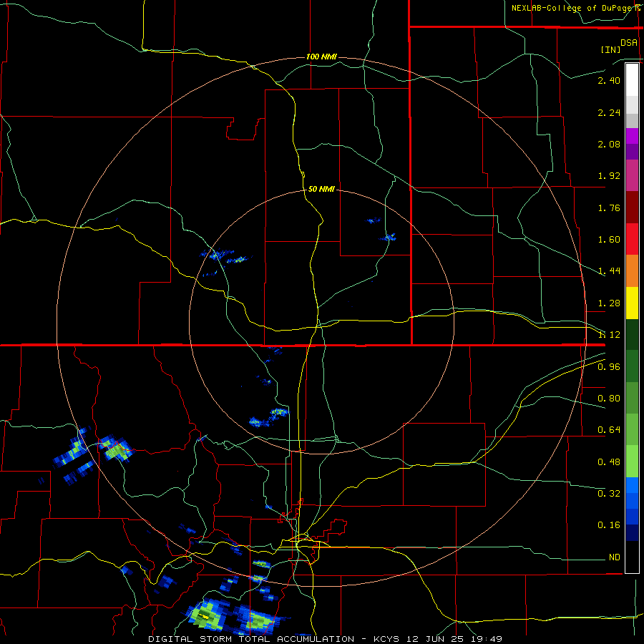Click the 1.60 legend value

(x=609, y=240)
